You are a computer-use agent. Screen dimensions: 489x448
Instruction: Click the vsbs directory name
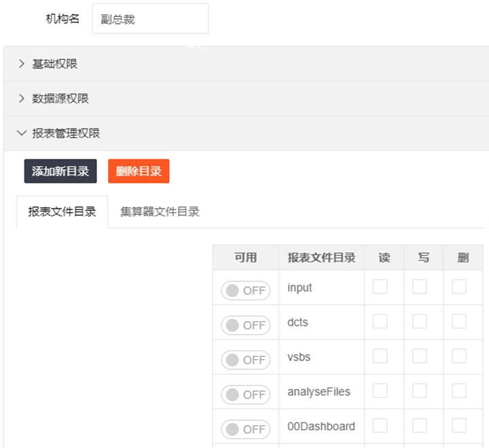(299, 356)
